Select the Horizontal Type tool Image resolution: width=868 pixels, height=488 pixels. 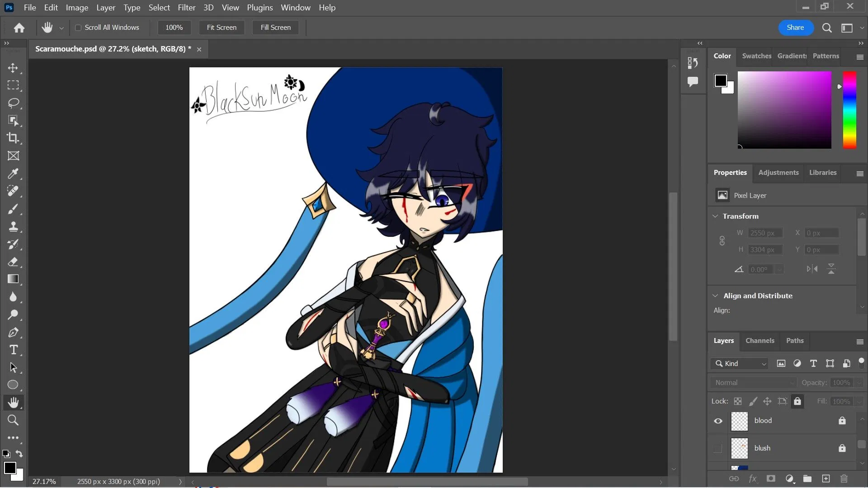[13, 350]
